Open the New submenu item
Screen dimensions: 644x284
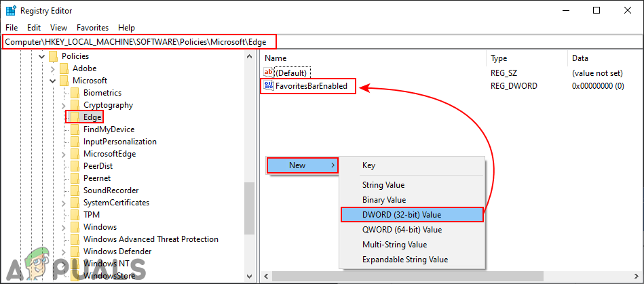(302, 165)
